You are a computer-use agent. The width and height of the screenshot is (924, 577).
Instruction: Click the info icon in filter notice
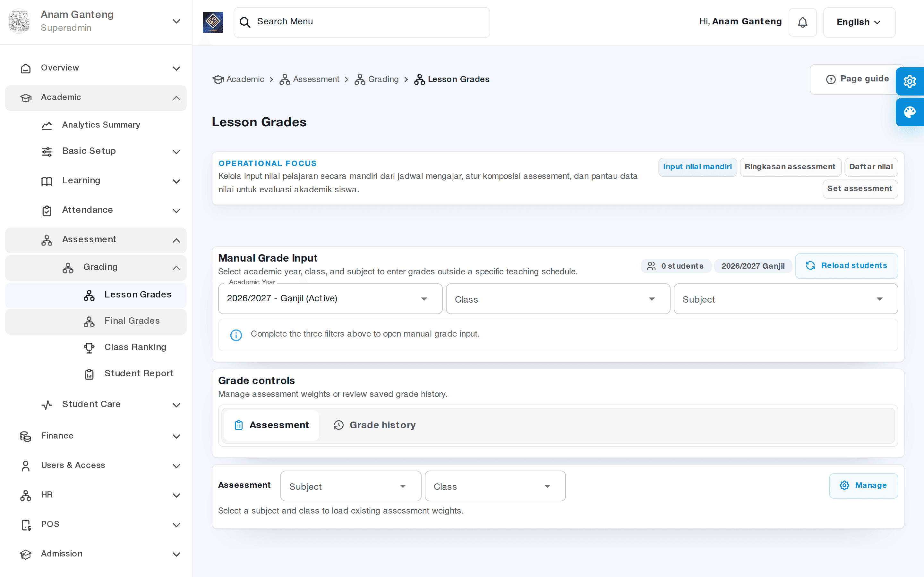tap(236, 335)
